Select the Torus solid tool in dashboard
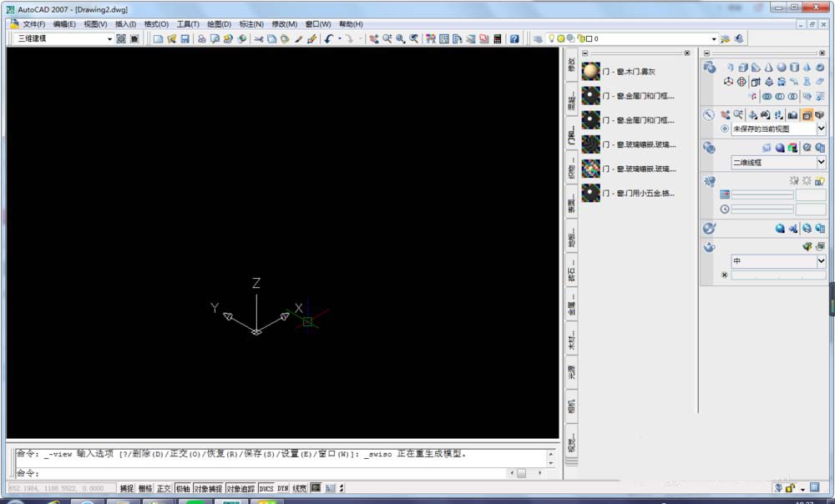 click(x=820, y=68)
